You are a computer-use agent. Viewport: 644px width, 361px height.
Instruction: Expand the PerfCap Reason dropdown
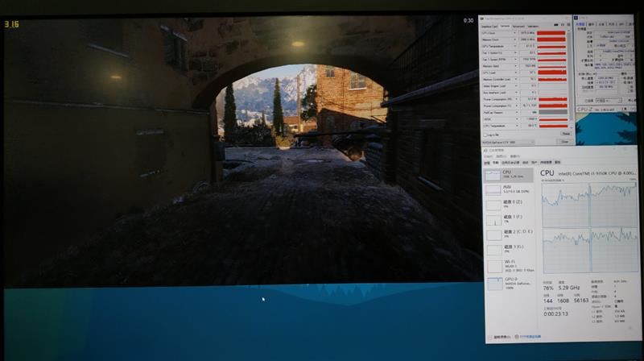(x=517, y=113)
